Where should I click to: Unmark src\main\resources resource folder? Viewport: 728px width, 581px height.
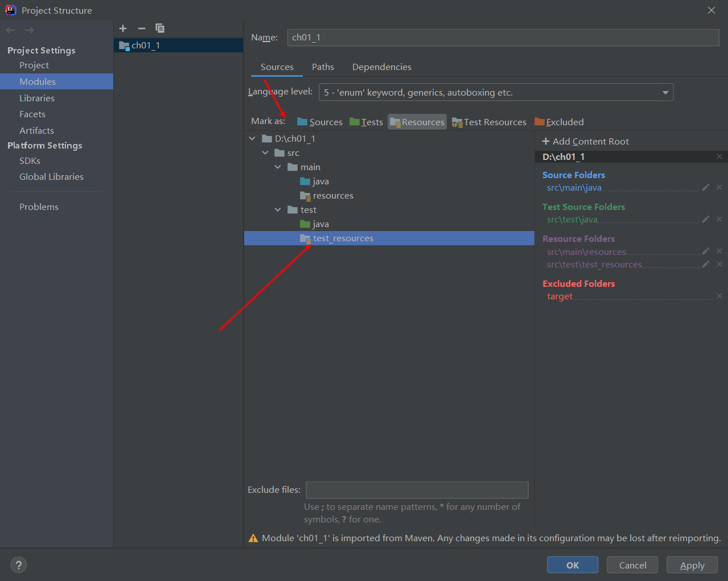[x=719, y=251]
